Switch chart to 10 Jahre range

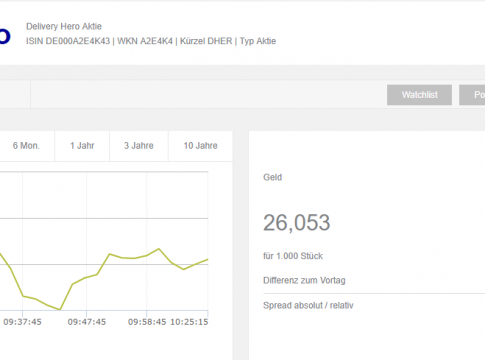[x=200, y=146]
